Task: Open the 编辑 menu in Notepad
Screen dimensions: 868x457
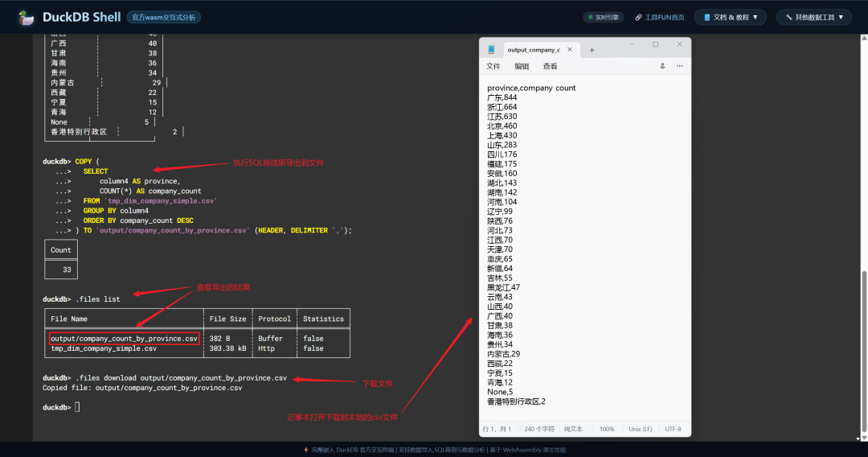Action: click(x=522, y=66)
